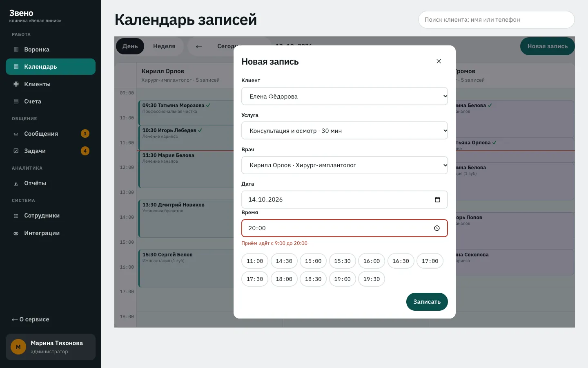Choose the 15:00 time slot
Viewport: 588px width, 368px height.
coord(313,261)
